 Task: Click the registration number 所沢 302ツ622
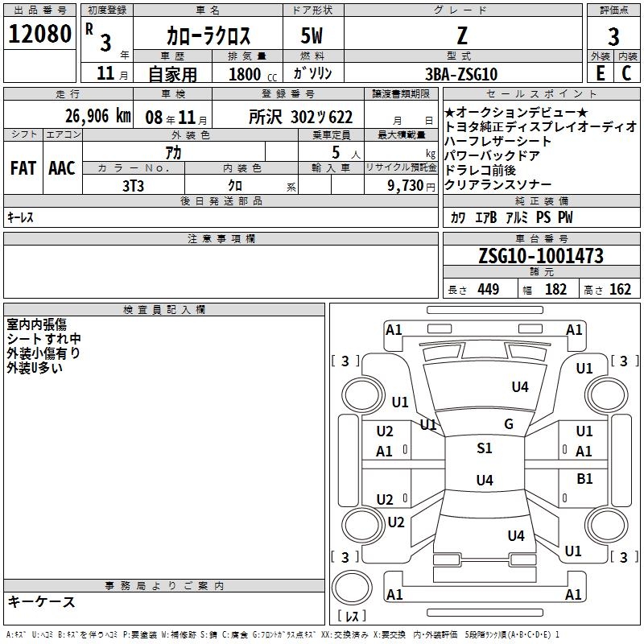click(300, 117)
